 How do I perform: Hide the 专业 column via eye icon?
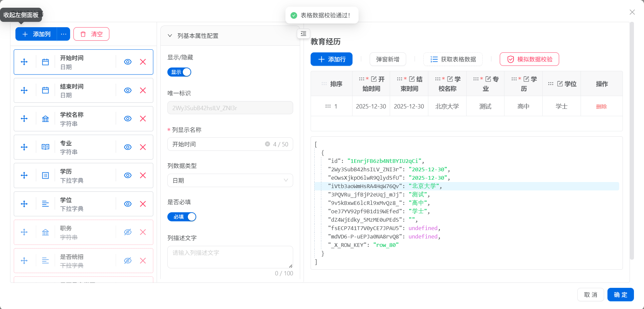pyautogui.click(x=127, y=147)
